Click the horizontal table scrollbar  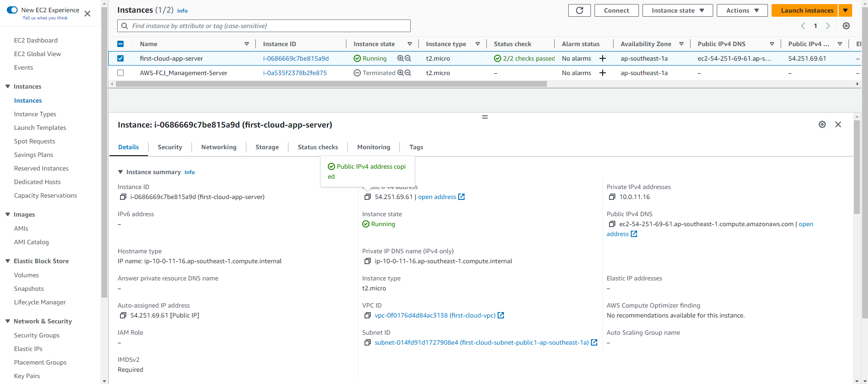pos(331,84)
